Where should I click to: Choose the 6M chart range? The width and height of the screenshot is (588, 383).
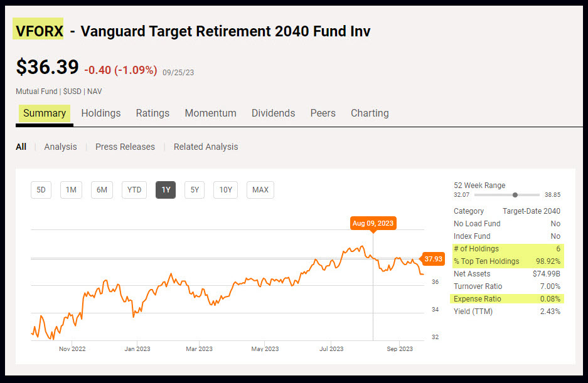click(102, 190)
